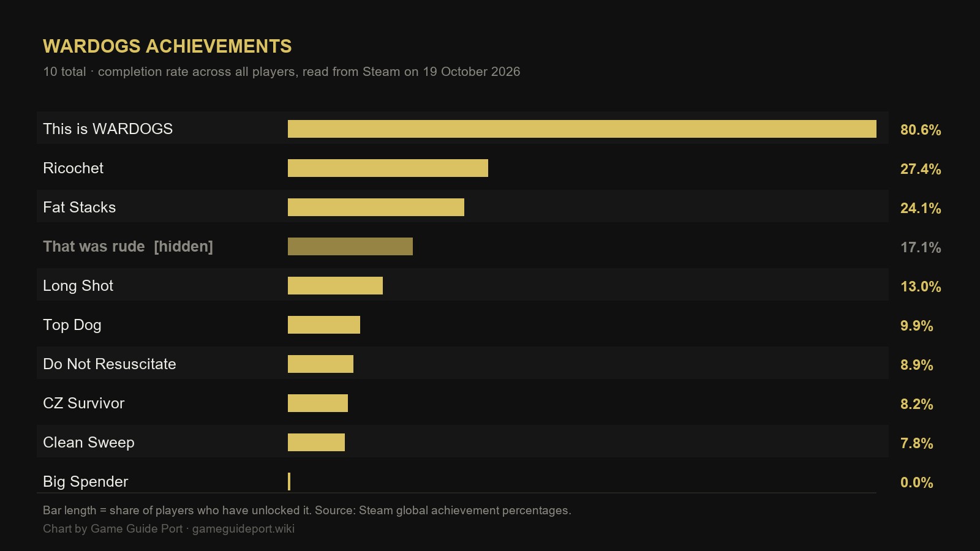Viewport: 980px width, 551px height.
Task: Click the dimmed That was rude bar
Action: 350,247
